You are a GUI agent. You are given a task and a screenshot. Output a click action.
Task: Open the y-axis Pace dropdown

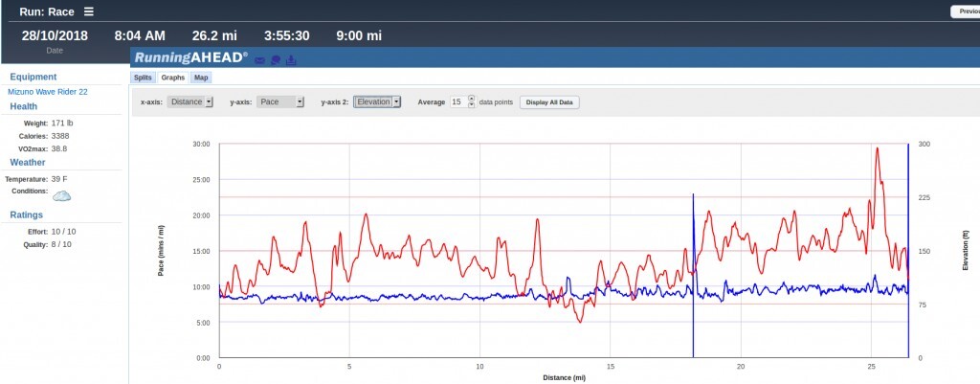coord(279,102)
